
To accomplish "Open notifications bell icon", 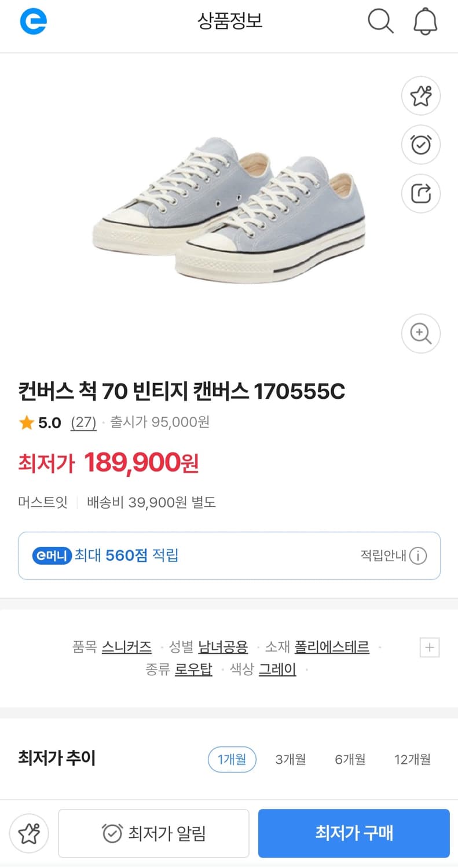I will tap(425, 22).
